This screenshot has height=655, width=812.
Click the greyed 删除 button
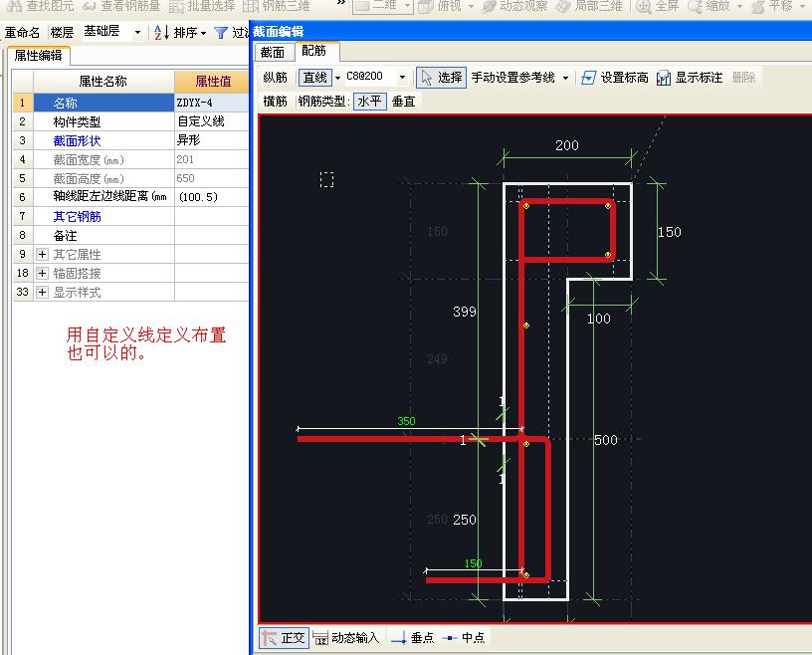click(x=743, y=78)
